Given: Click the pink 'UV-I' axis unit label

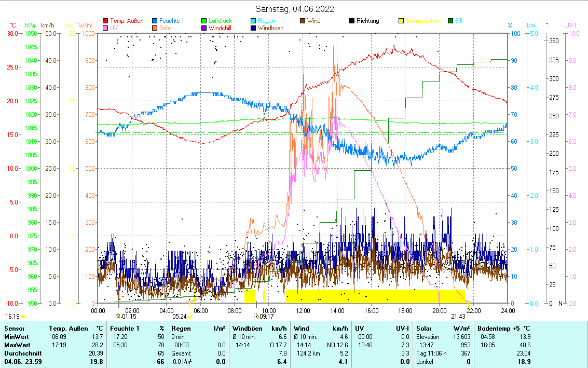Looking at the screenshot, I should pyautogui.click(x=571, y=25).
